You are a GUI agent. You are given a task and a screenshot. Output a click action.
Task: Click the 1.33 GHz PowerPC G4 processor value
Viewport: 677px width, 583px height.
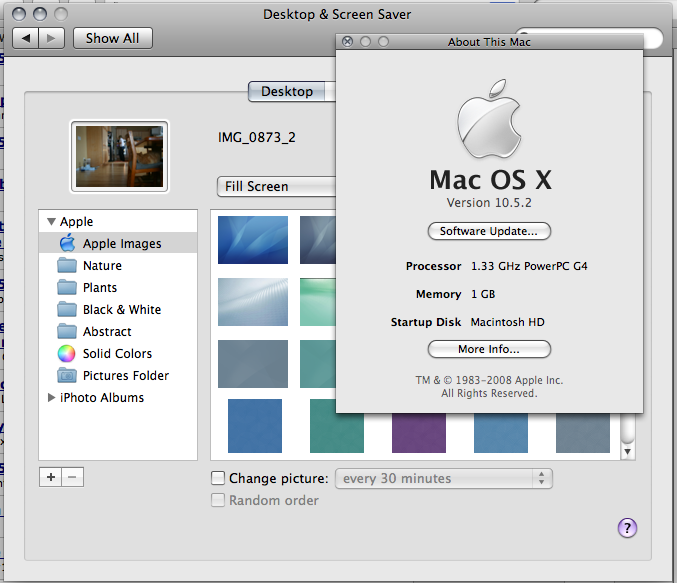[529, 266]
